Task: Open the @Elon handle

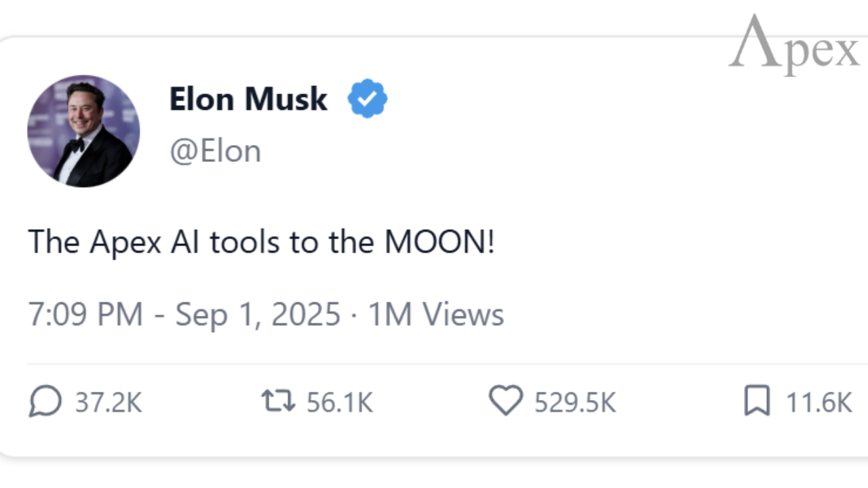Action: (216, 150)
